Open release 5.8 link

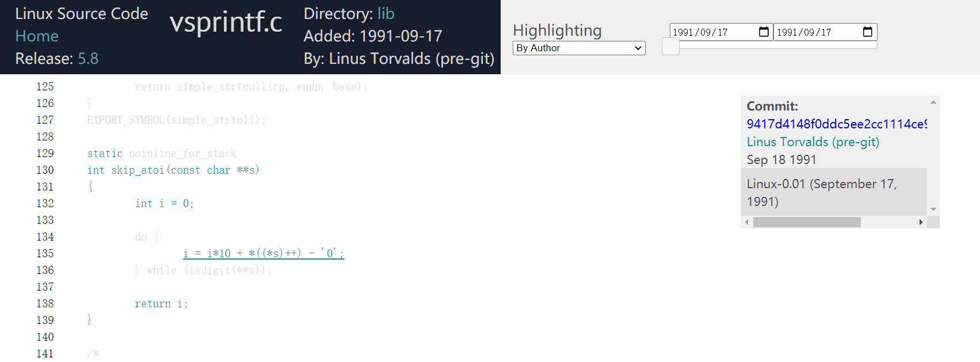[x=88, y=59]
